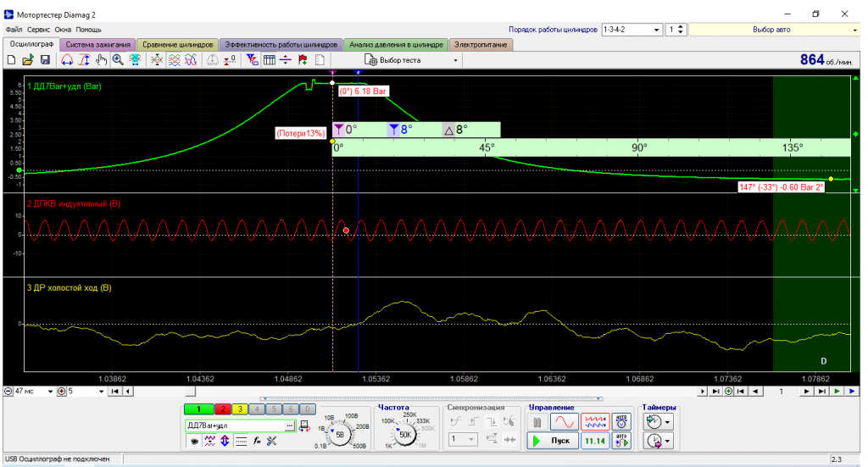868x467 pixels.
Task: Select the vertical measurement tool
Action: 84,60
